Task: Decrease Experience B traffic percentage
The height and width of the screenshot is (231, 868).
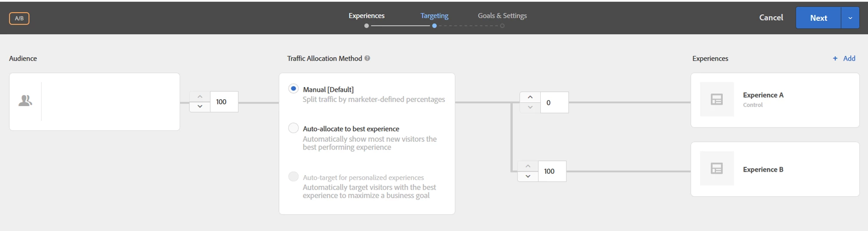Action: click(x=528, y=176)
